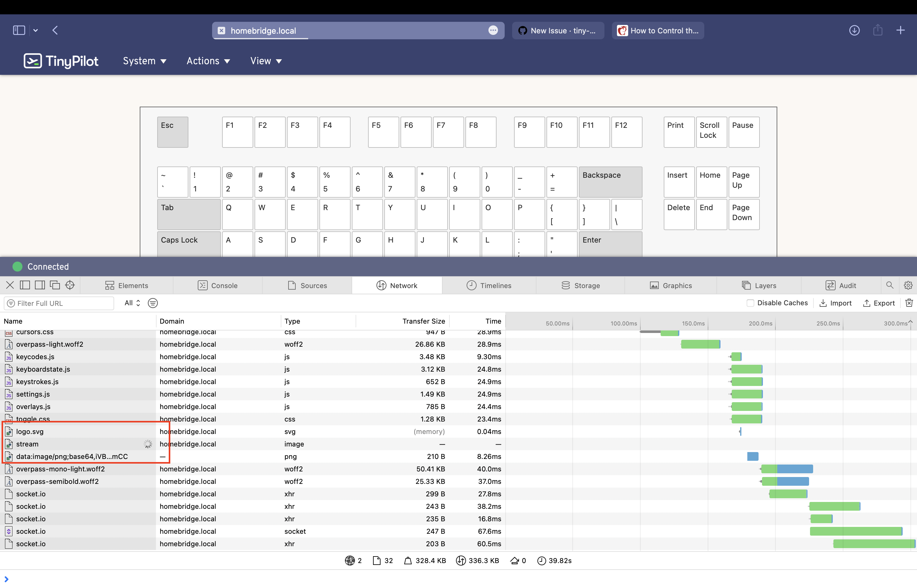
Task: Dock inspector to separate window icon
Action: (x=55, y=285)
